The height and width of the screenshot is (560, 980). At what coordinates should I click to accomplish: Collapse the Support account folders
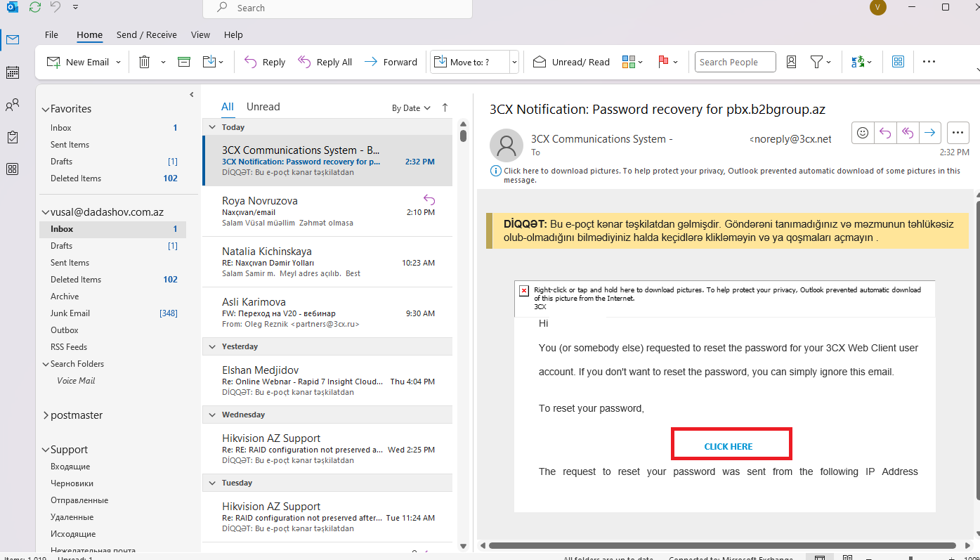tap(46, 450)
